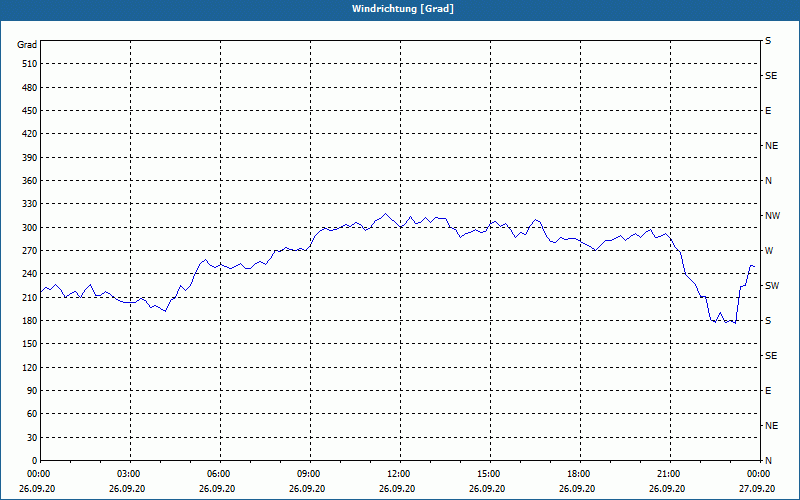
Task: Select the 90 degree axis label
Action: coord(32,391)
